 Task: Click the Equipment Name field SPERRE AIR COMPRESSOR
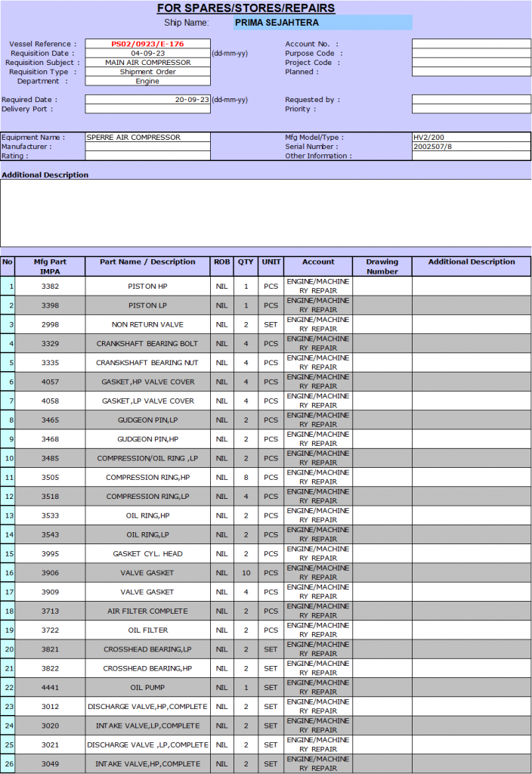pyautogui.click(x=147, y=138)
